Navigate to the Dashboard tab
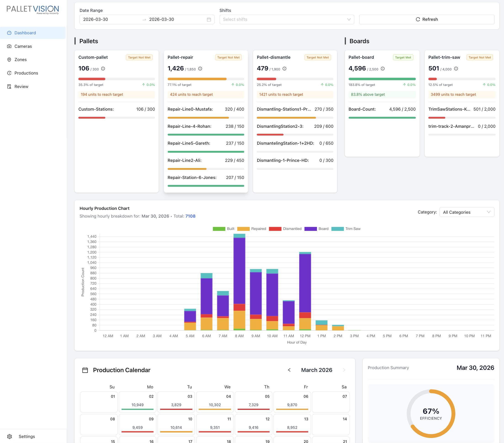The image size is (504, 443). click(25, 32)
